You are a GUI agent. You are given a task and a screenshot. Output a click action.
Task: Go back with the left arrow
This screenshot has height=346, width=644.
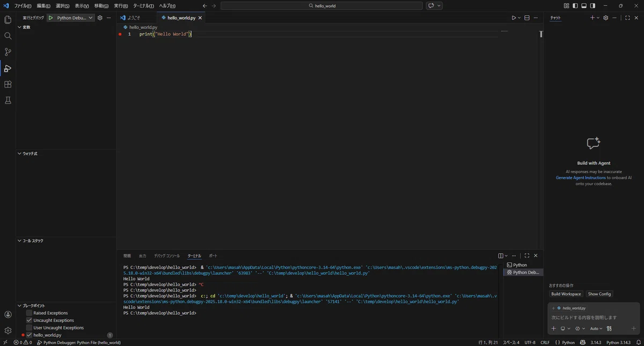[205, 5]
